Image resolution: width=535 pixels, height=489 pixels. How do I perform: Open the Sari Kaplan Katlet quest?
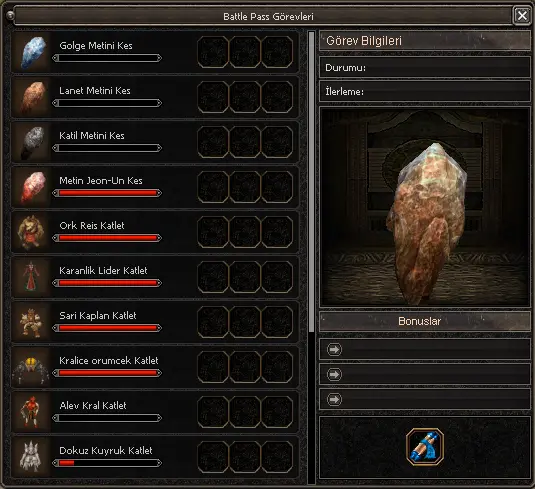click(x=155, y=322)
